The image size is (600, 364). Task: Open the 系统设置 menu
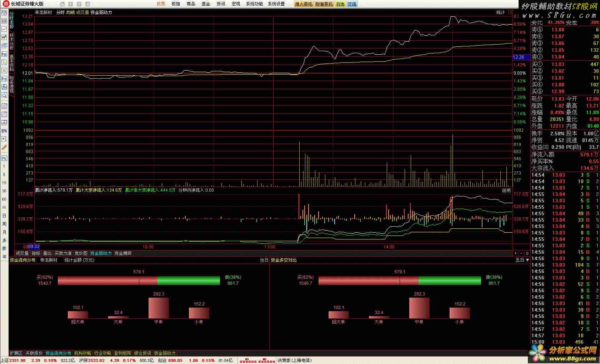(276, 4)
